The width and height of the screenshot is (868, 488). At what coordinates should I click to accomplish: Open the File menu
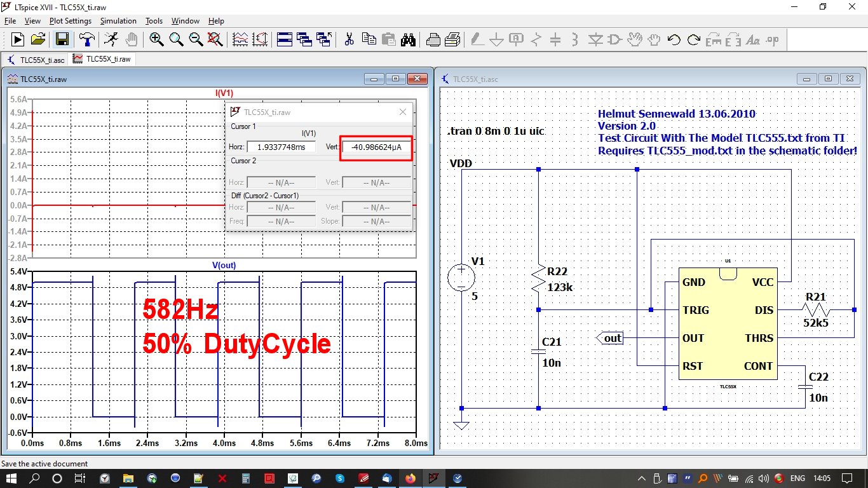tap(10, 21)
